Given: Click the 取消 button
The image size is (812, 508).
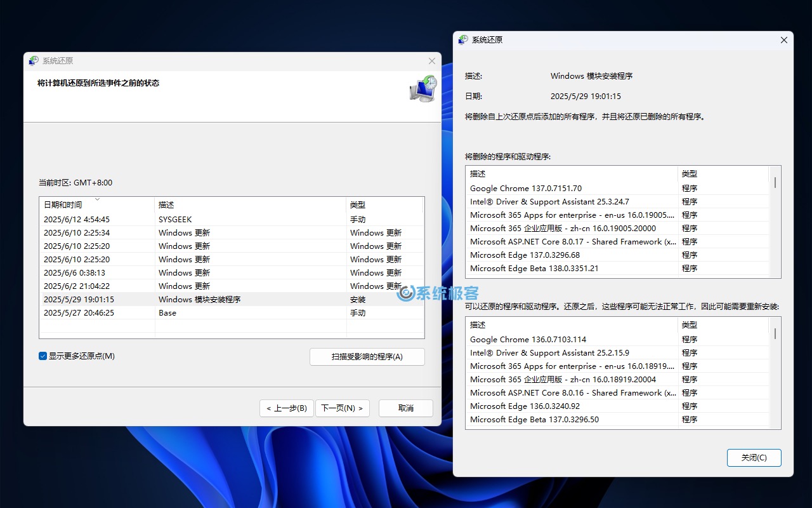Looking at the screenshot, I should click(x=406, y=408).
